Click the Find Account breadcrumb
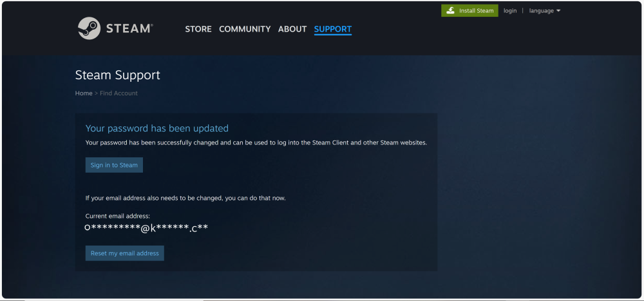The width and height of the screenshot is (644, 301). click(118, 93)
